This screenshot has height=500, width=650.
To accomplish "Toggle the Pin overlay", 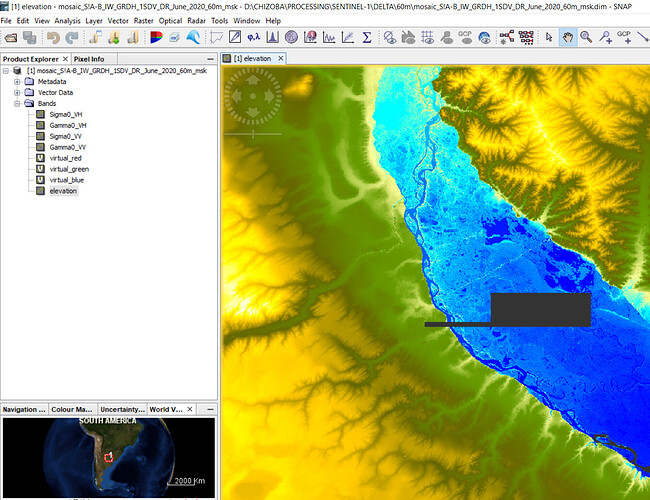I will 446,37.
